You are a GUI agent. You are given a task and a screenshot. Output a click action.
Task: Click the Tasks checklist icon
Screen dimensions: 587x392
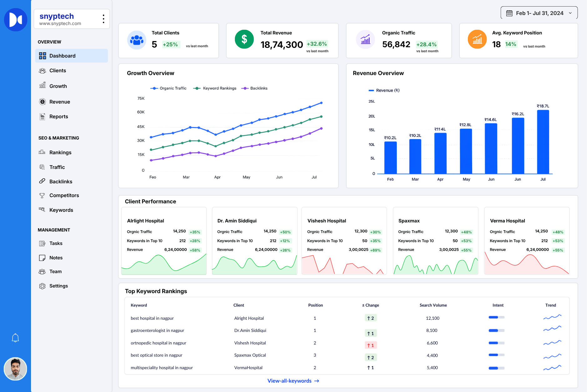pos(42,243)
